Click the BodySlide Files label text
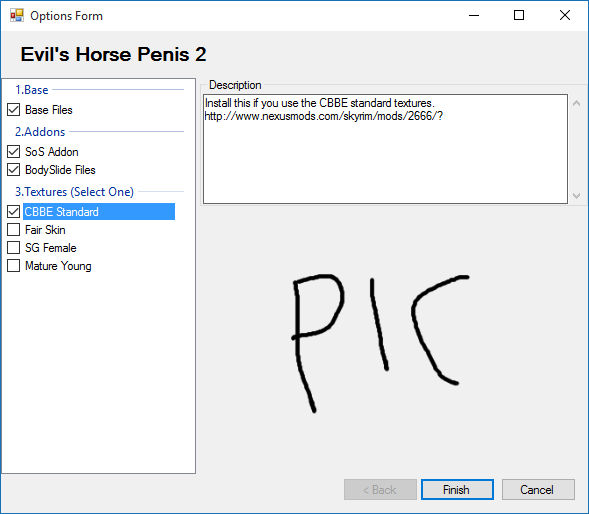This screenshot has height=514, width=589. [x=60, y=170]
